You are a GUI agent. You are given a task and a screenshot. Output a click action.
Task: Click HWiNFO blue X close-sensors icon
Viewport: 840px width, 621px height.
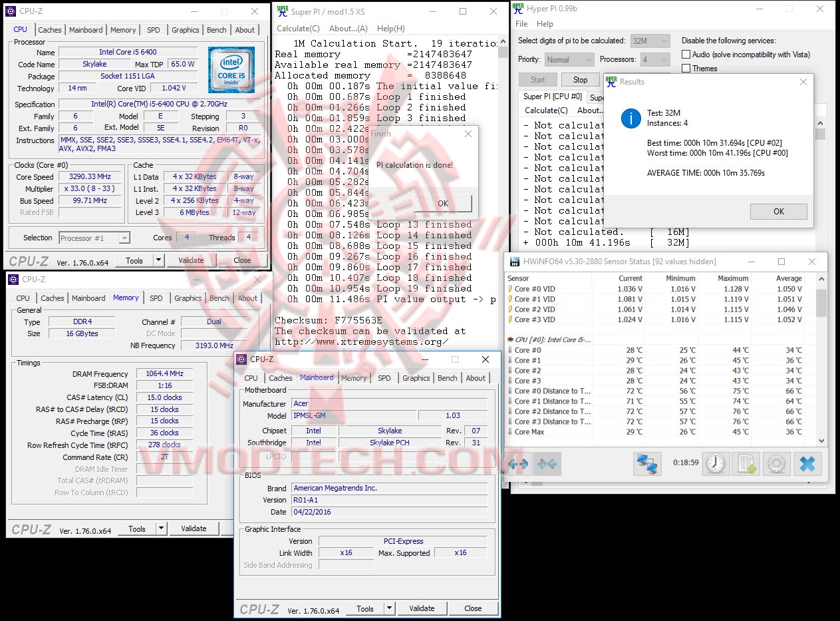click(807, 463)
